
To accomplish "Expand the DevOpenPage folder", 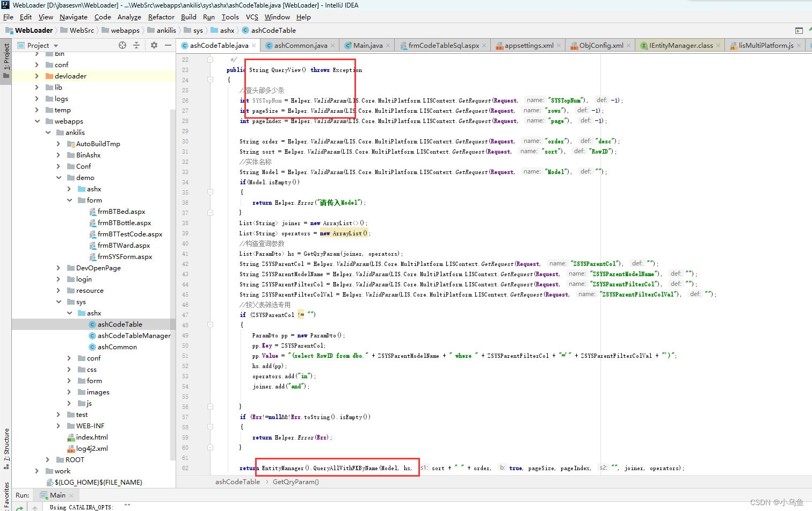I will tap(59, 268).
